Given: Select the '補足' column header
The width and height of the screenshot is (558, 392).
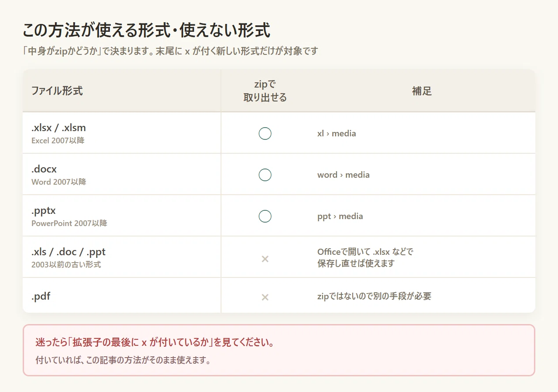Looking at the screenshot, I should [422, 91].
